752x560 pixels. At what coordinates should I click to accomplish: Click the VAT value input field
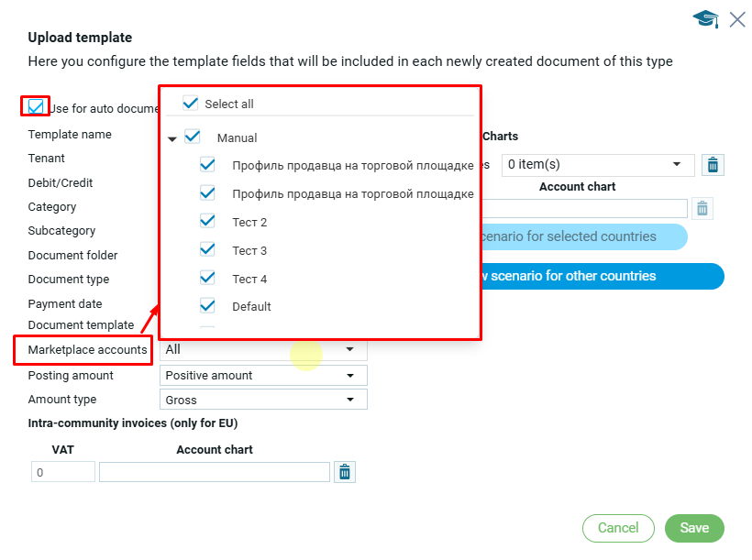tap(63, 472)
